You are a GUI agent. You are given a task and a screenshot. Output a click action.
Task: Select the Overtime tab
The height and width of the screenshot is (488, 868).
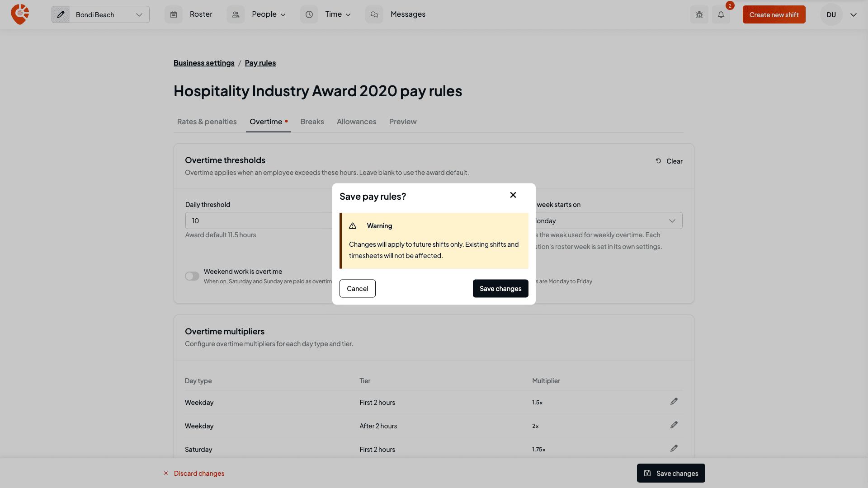tap(269, 122)
